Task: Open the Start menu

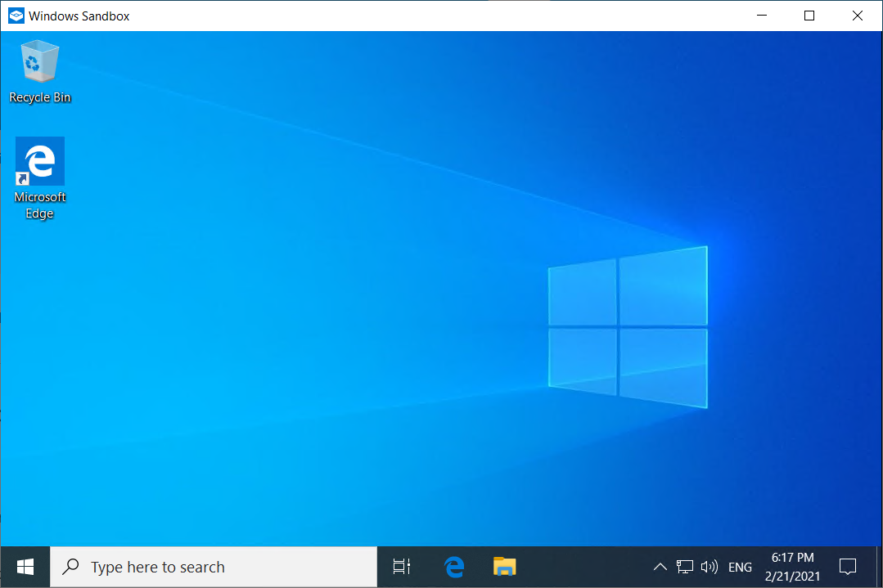Action: pyautogui.click(x=24, y=566)
